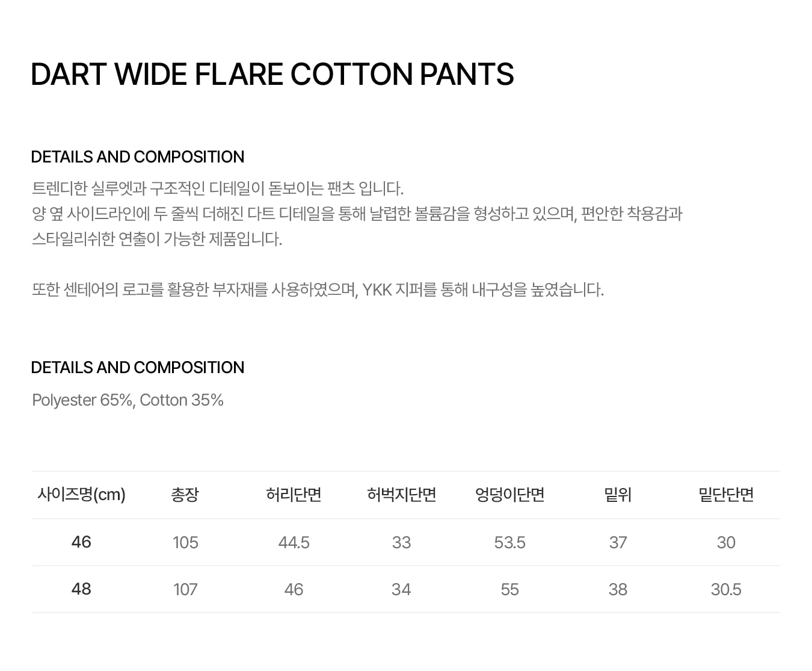The image size is (812, 671).
Task: Click the 30.5 hem value
Action: (x=726, y=590)
